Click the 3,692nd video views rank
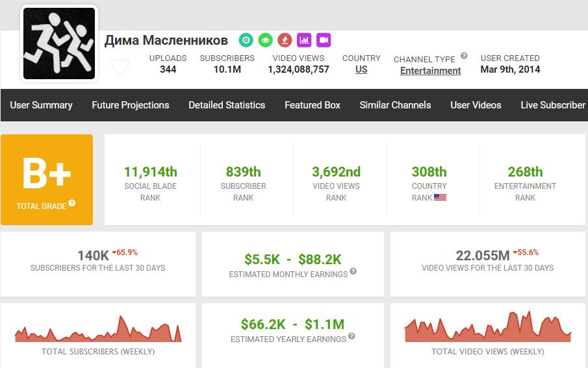588x368 pixels. (337, 172)
